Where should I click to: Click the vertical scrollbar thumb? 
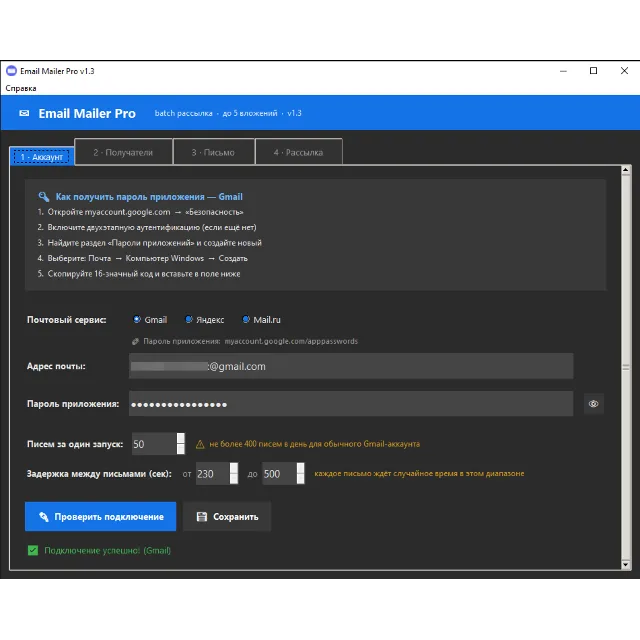coord(626,367)
